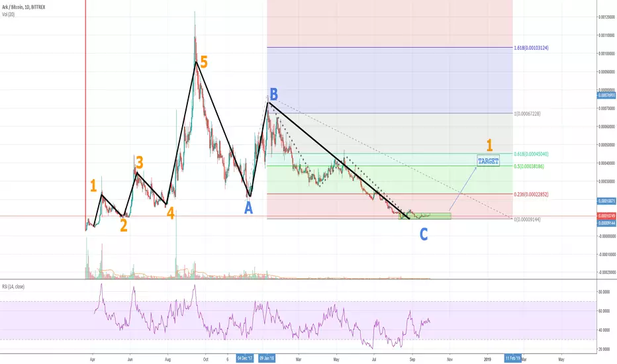This screenshot has width=617, height=364.
Task: Click the 0.00009144 blue price axis tag
Action: tap(606, 223)
